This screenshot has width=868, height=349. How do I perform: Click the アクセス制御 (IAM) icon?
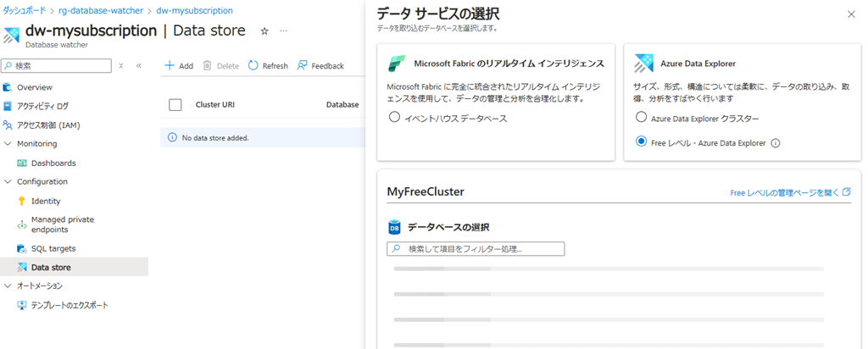(x=7, y=125)
